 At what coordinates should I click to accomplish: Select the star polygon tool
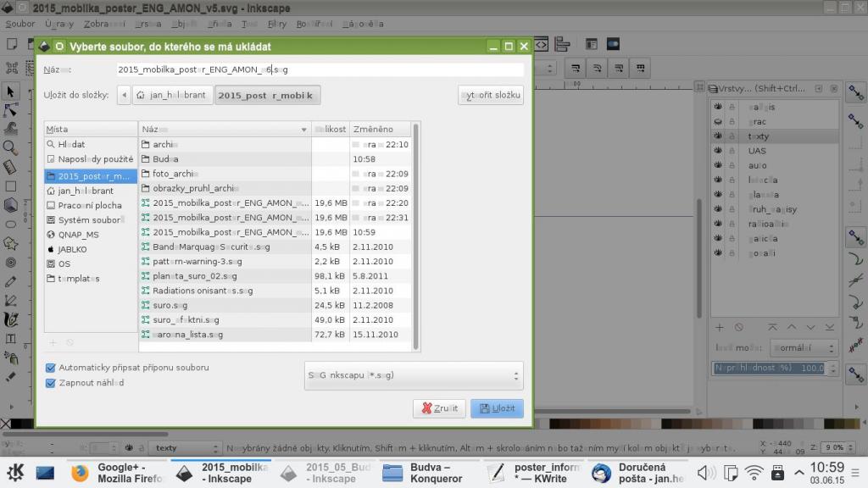tap(10, 243)
